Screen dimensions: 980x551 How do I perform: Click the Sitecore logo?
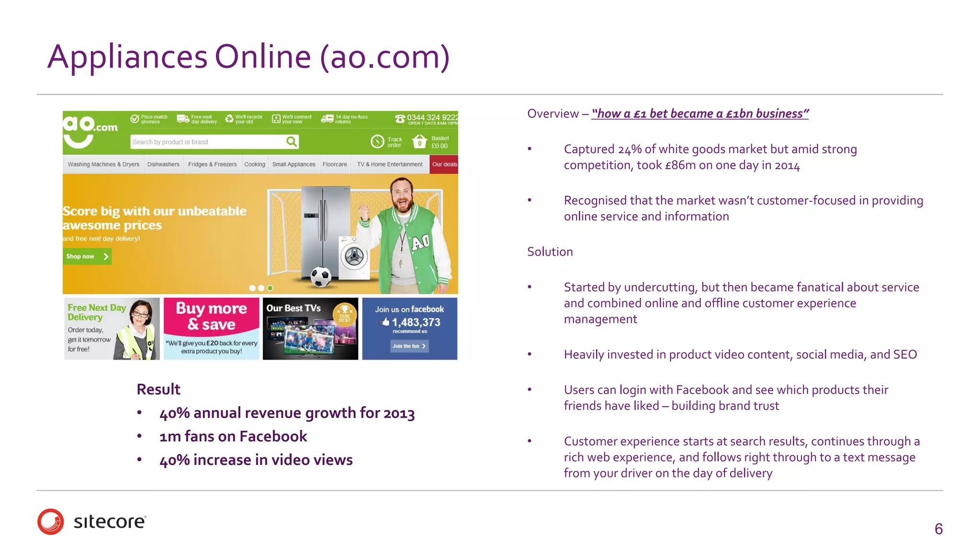pyautogui.click(x=92, y=521)
